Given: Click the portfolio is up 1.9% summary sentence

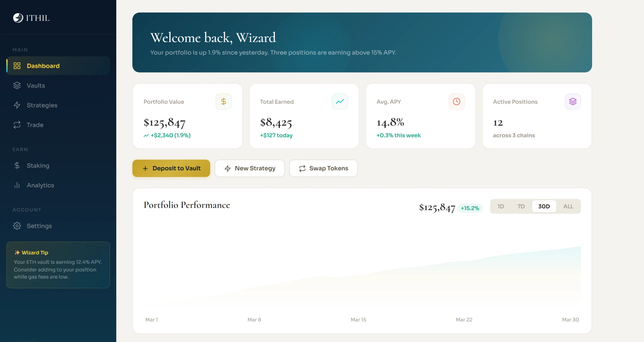Looking at the screenshot, I should coord(273,52).
